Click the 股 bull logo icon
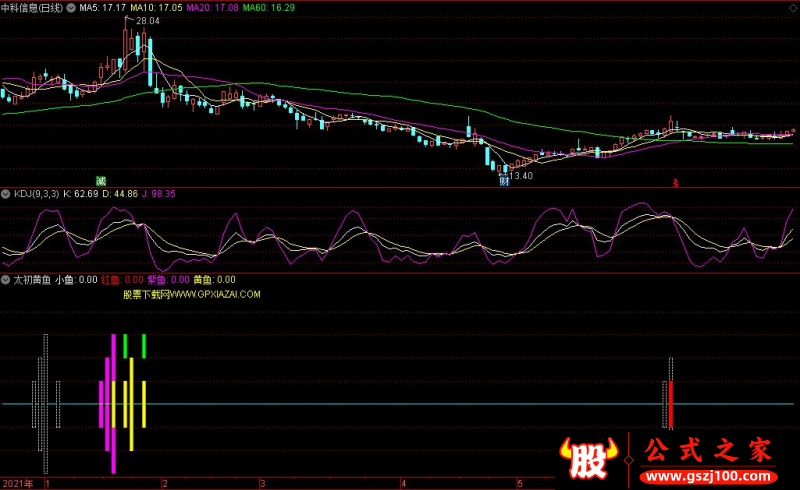The height and width of the screenshot is (490, 800). 588,457
